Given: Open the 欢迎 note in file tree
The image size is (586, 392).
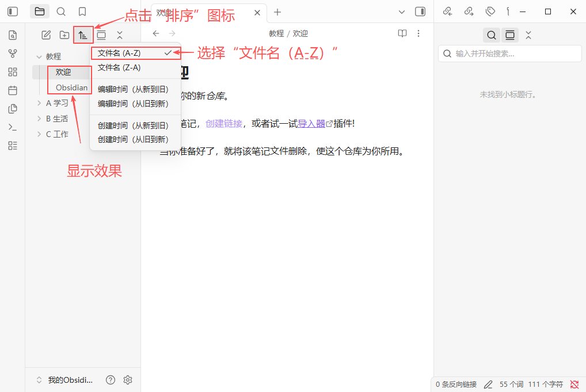Looking at the screenshot, I should click(63, 72).
